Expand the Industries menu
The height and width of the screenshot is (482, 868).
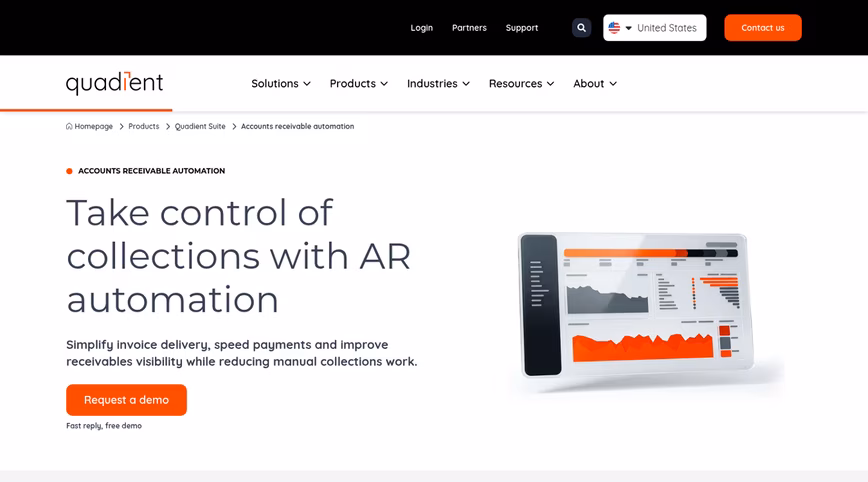tap(438, 84)
